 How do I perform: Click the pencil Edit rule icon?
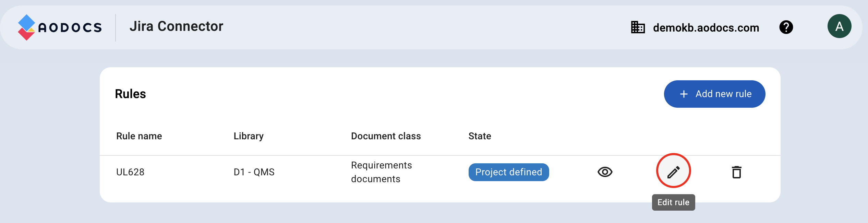pyautogui.click(x=673, y=172)
